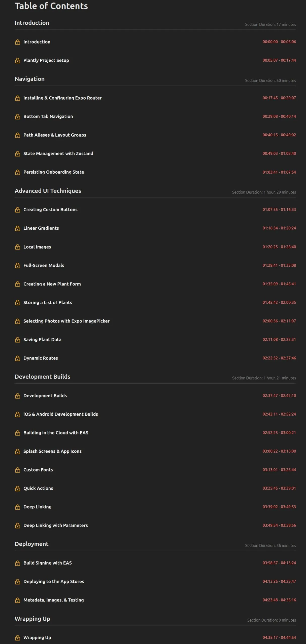Viewport: 306px width, 644px height.
Task: Open Installing & Configuring Expo Router lesson
Action: point(62,98)
